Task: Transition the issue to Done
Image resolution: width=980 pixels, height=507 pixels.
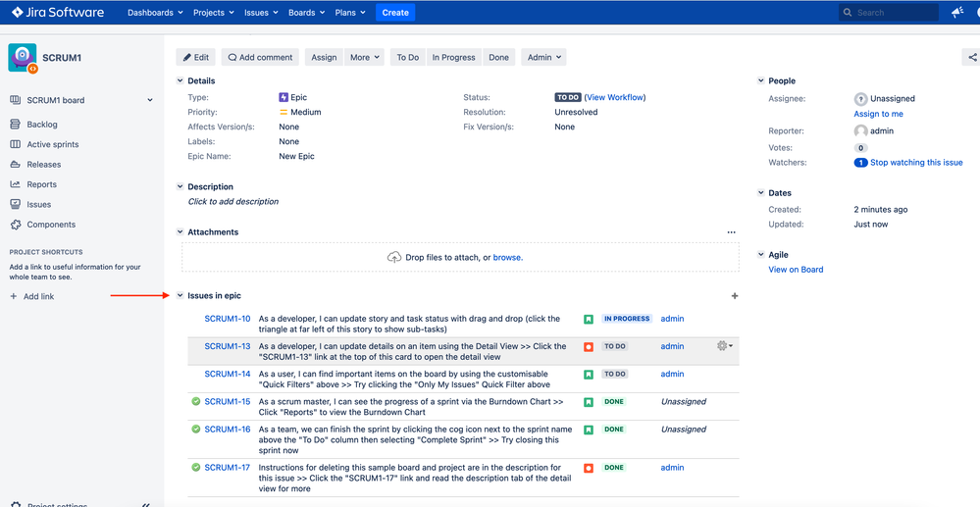Action: click(x=498, y=57)
